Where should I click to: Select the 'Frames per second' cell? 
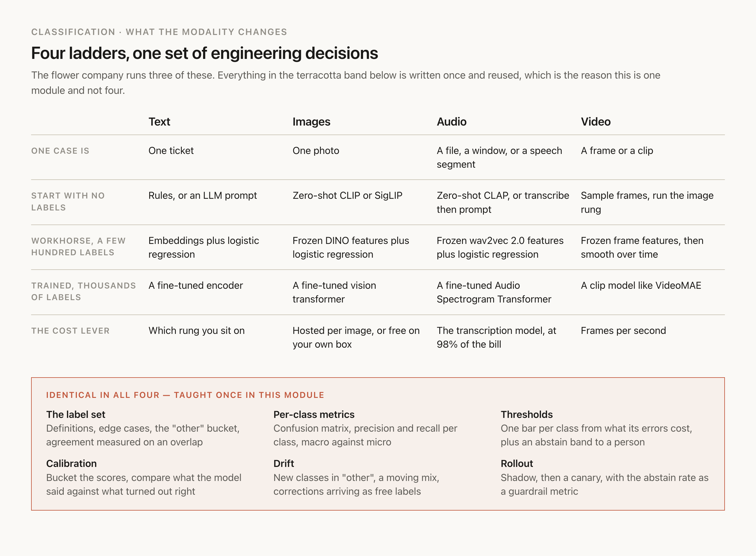623,331
